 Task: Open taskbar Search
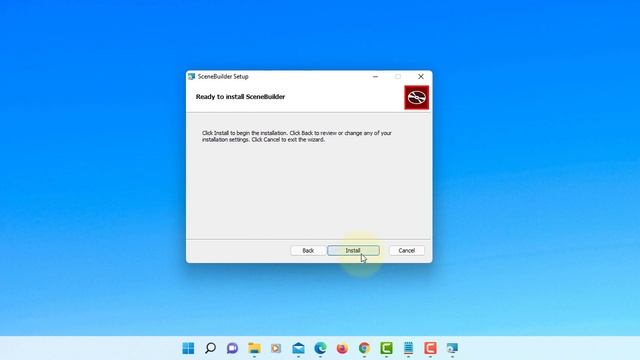(x=210, y=348)
